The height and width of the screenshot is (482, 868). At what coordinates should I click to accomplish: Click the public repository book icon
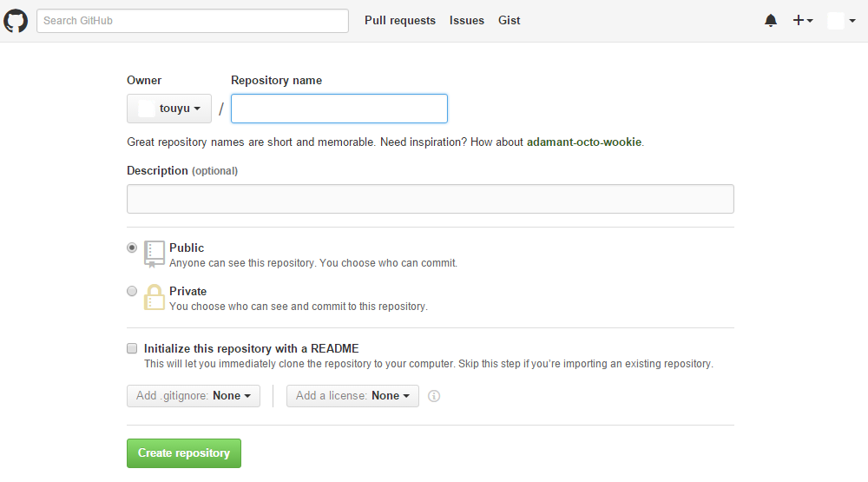click(154, 254)
